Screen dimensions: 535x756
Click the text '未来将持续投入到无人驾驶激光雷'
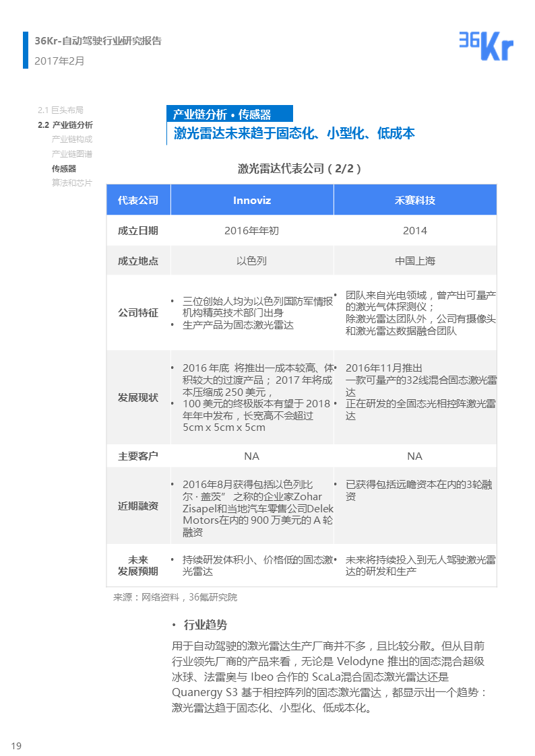pyautogui.click(x=420, y=560)
